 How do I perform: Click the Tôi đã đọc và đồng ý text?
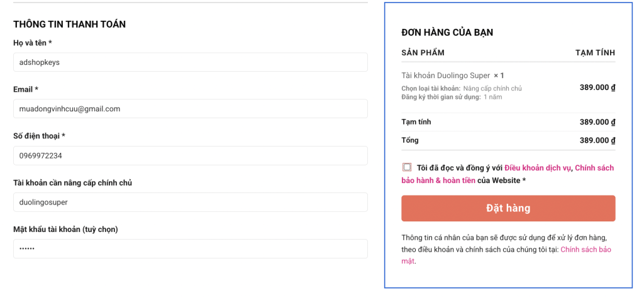459,168
